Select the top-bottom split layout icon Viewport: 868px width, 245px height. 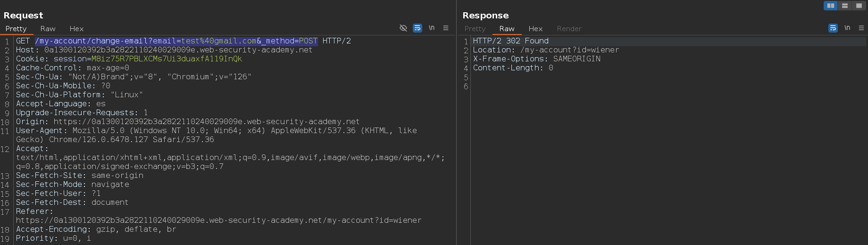pyautogui.click(x=845, y=6)
